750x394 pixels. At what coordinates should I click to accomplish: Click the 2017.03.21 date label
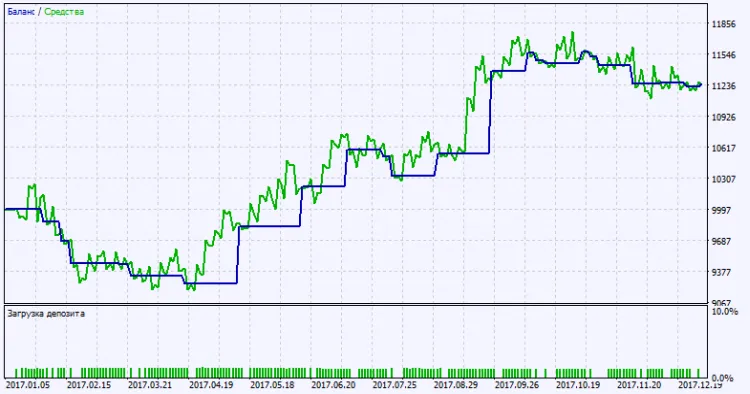pyautogui.click(x=150, y=385)
